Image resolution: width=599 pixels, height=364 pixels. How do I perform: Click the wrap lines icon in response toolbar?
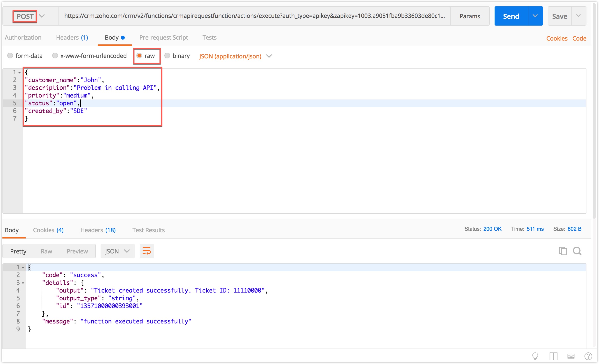(x=146, y=251)
